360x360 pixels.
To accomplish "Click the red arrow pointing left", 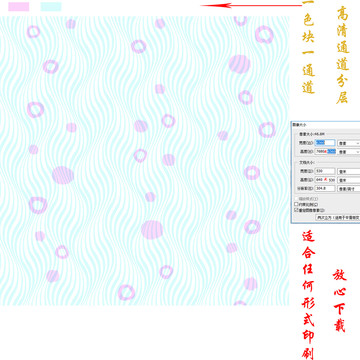I will coord(251,5).
